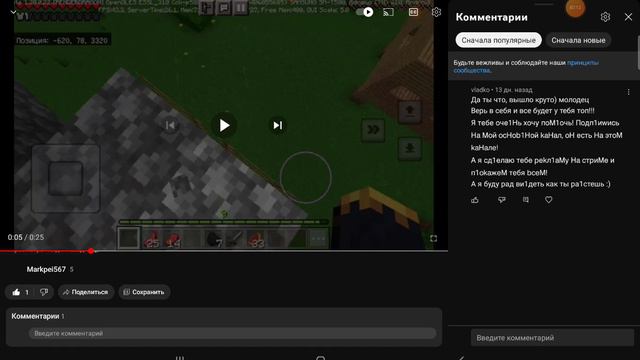640x360 pixels.
Task: Open video player settings gear
Action: 436,12
